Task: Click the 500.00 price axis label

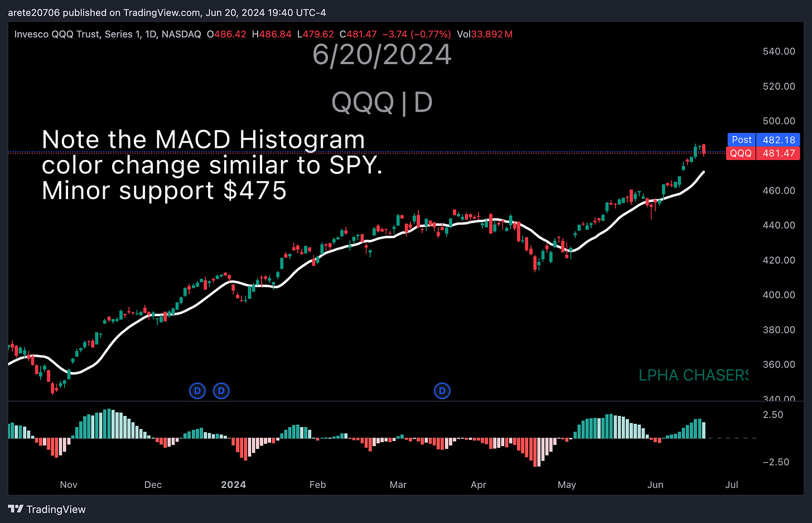Action: click(x=779, y=121)
